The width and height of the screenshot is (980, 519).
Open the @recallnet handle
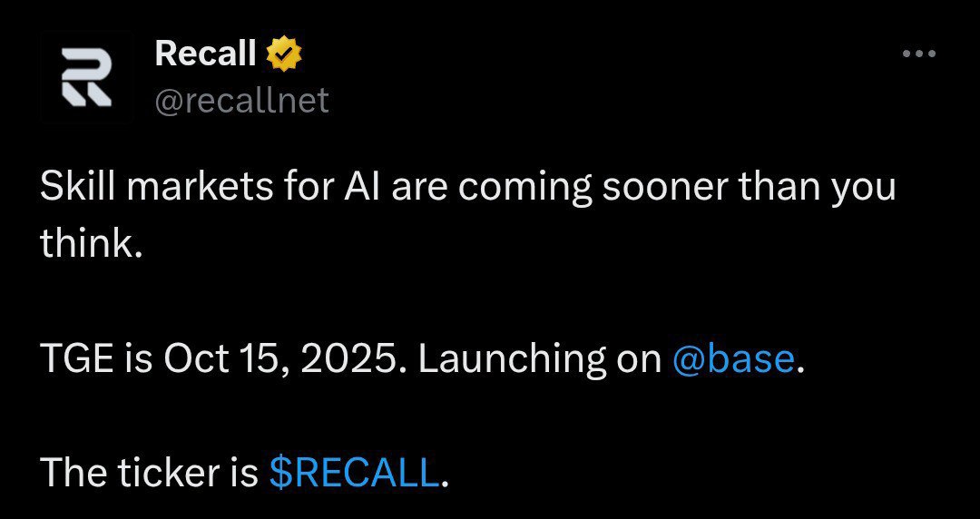241,100
